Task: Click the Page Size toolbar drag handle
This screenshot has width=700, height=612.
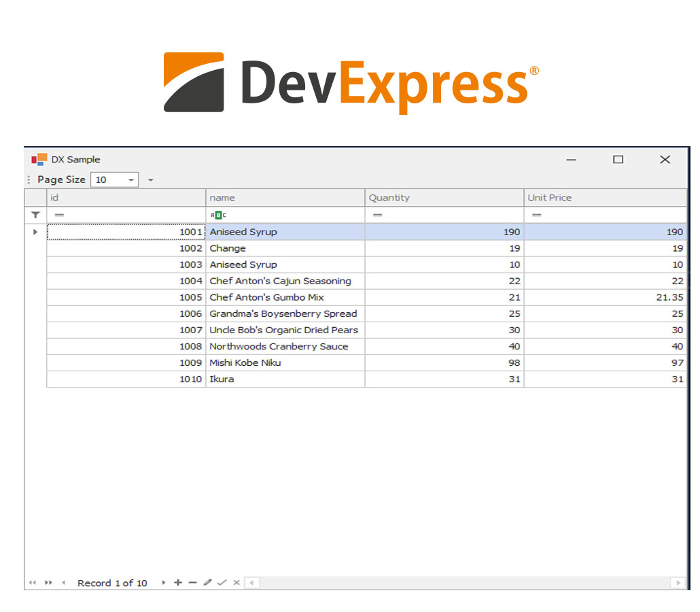Action: [29, 180]
